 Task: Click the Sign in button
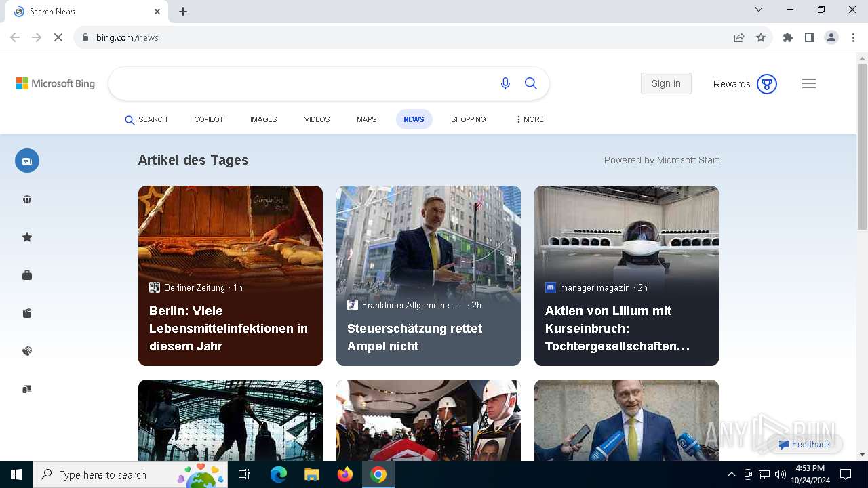[666, 83]
